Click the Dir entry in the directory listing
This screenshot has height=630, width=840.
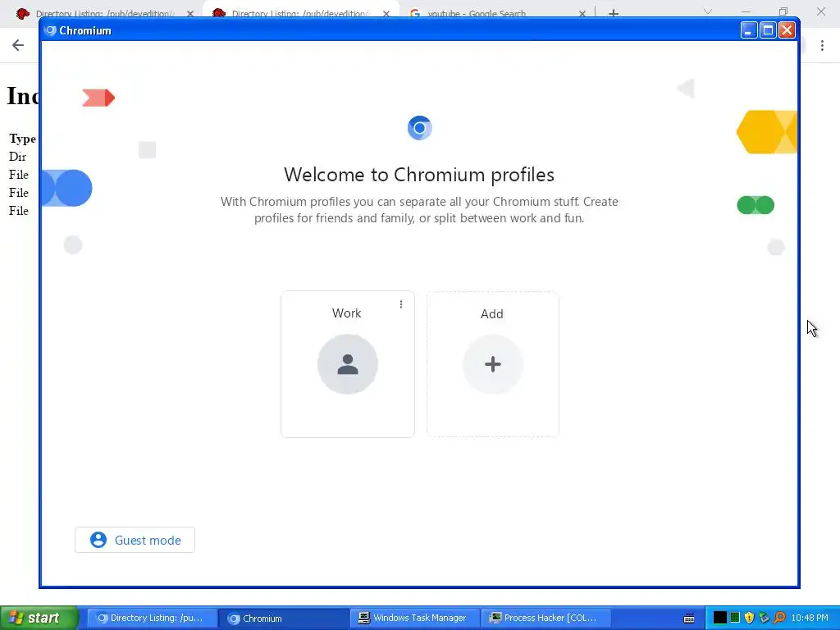coord(18,157)
